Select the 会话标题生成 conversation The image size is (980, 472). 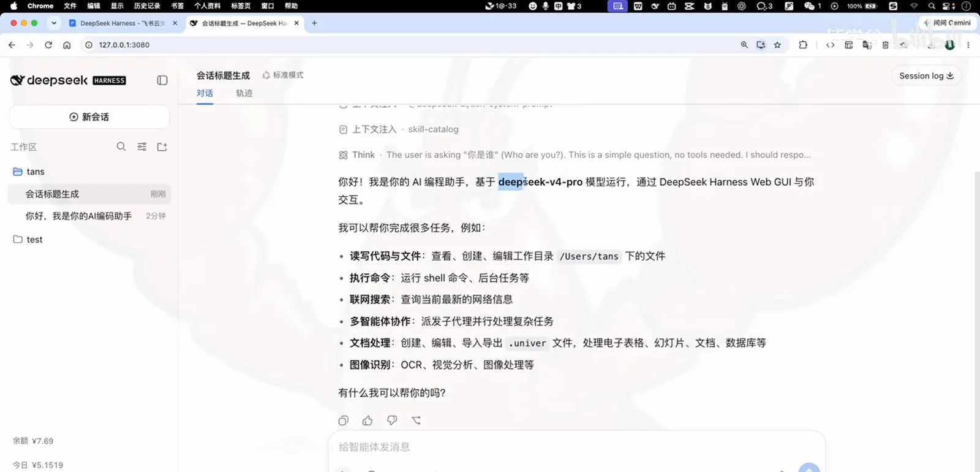(89, 194)
